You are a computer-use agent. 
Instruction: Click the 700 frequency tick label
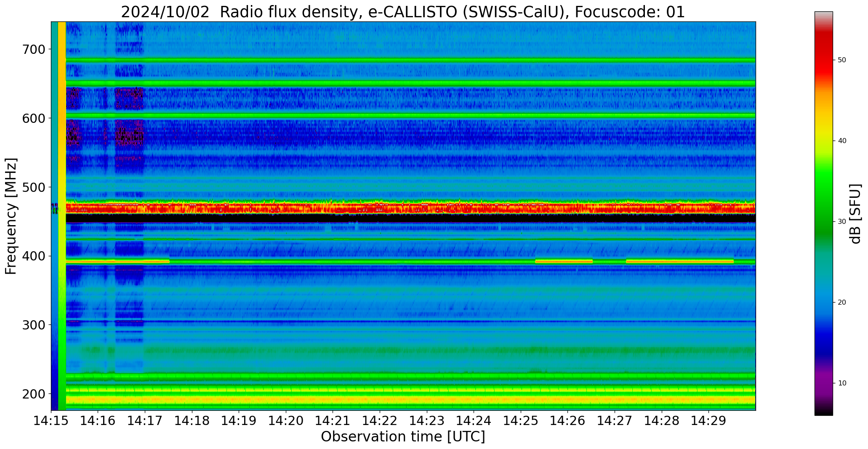tap(33, 50)
